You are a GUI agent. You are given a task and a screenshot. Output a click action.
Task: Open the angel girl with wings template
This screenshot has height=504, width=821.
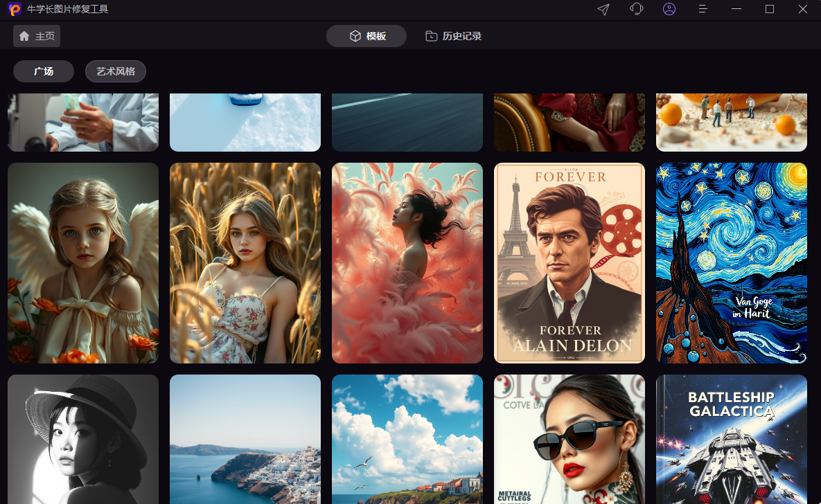pyautogui.click(x=83, y=262)
